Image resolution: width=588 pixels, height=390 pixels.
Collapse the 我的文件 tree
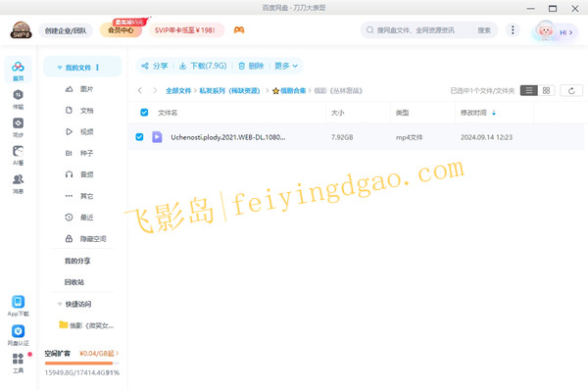[x=60, y=68]
